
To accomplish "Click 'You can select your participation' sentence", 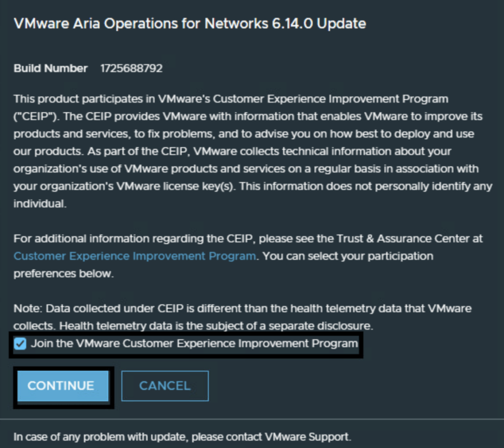I will pos(347,256).
